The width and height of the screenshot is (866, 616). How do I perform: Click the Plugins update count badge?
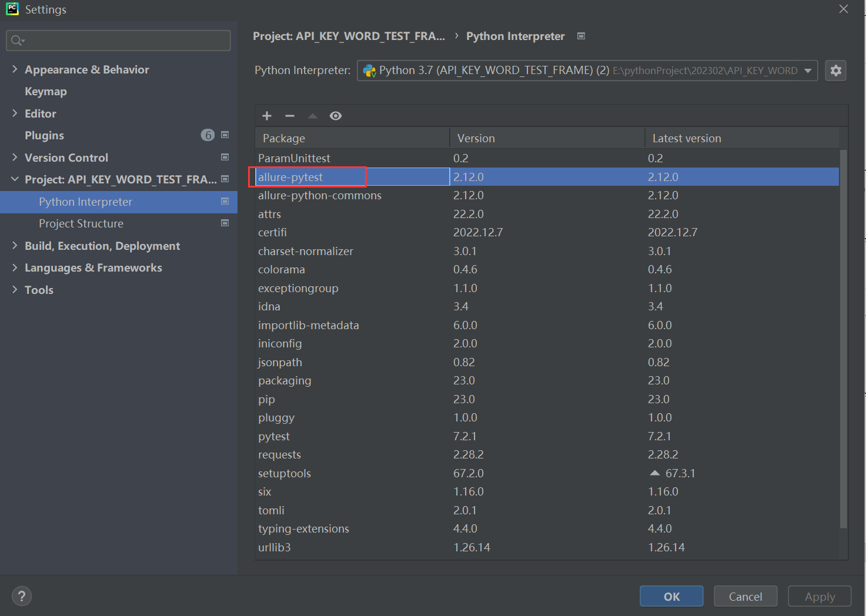pos(208,135)
